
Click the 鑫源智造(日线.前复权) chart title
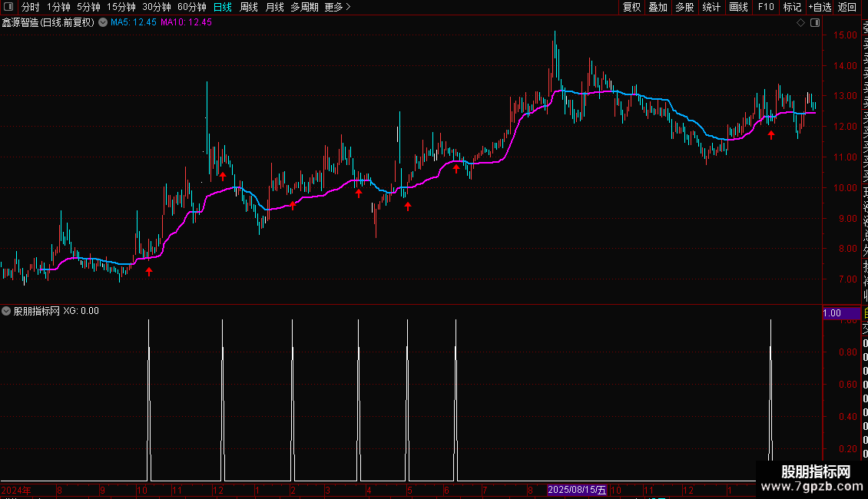click(48, 23)
